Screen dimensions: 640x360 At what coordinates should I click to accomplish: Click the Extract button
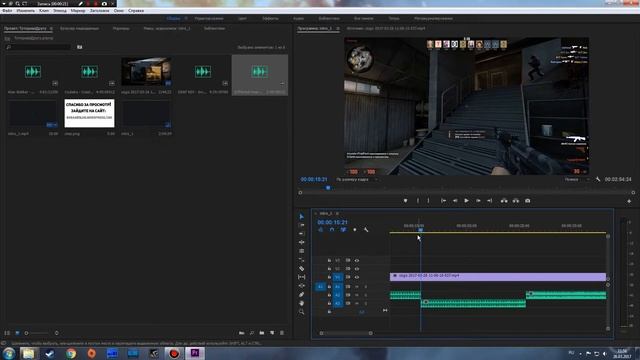(x=516, y=201)
